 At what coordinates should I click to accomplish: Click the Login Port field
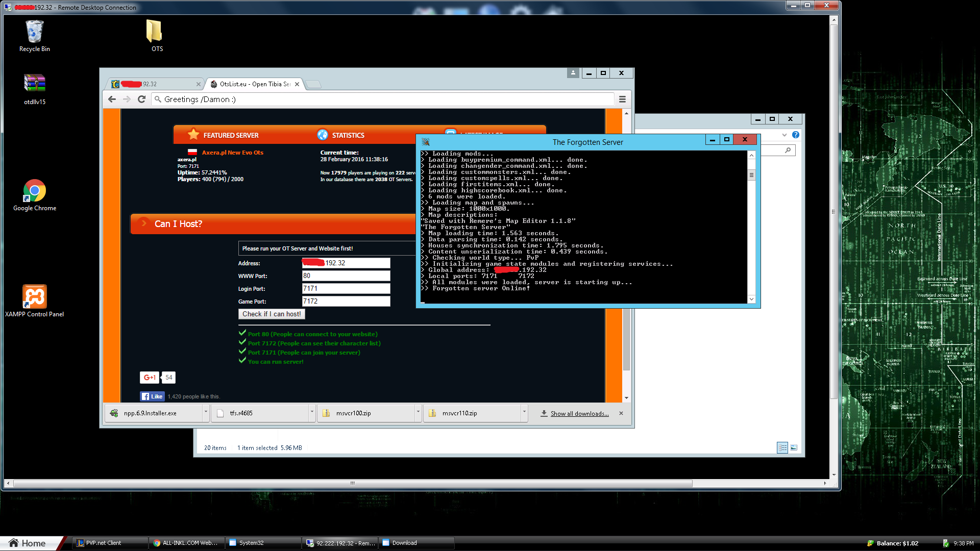click(x=346, y=288)
